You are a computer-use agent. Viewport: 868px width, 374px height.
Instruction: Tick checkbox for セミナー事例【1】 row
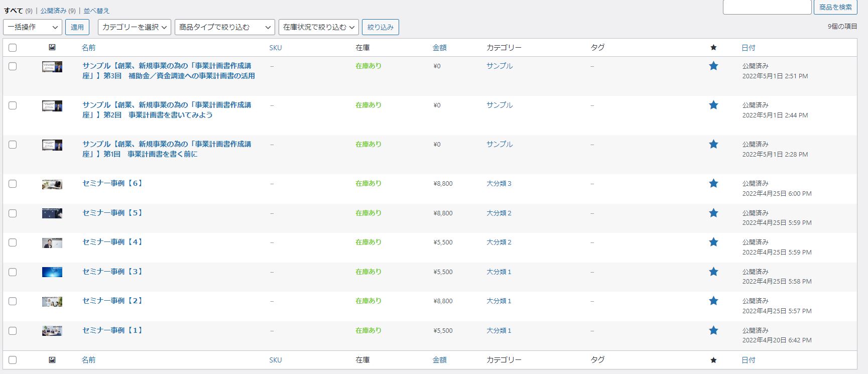13,331
